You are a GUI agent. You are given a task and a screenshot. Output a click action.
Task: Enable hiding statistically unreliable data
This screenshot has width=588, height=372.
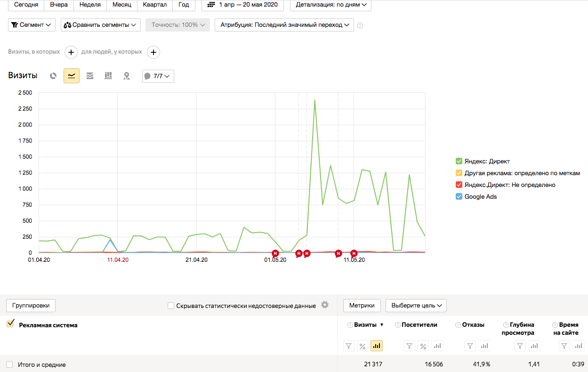click(171, 306)
